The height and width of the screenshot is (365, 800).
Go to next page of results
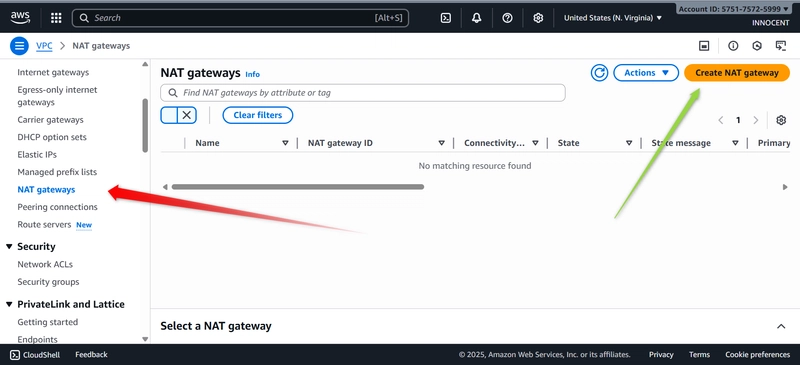click(x=756, y=120)
